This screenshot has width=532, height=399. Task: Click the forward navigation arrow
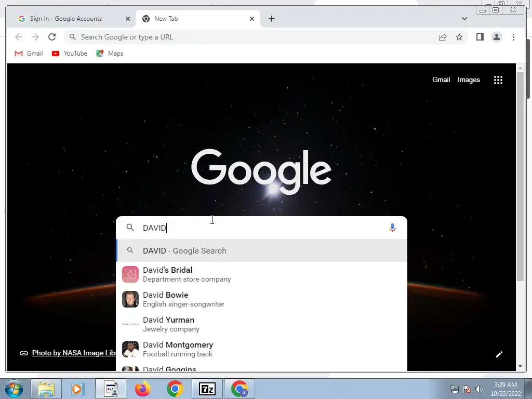tap(35, 37)
